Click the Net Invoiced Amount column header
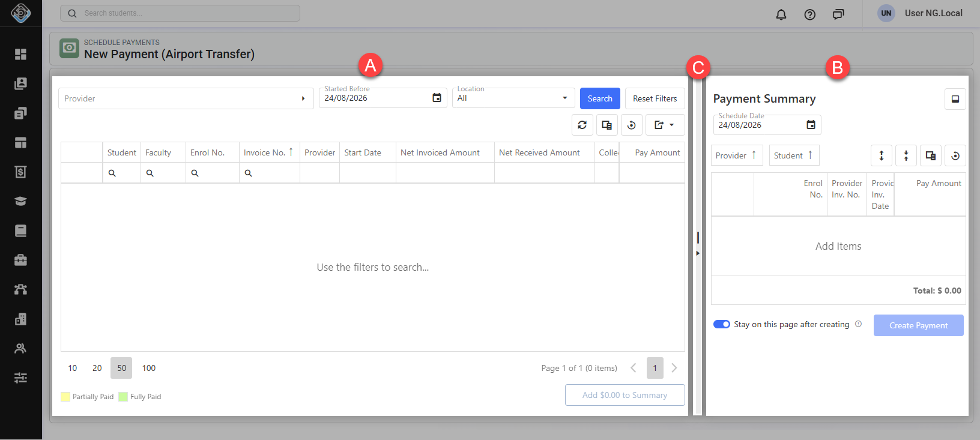The height and width of the screenshot is (440, 980). 445,152
